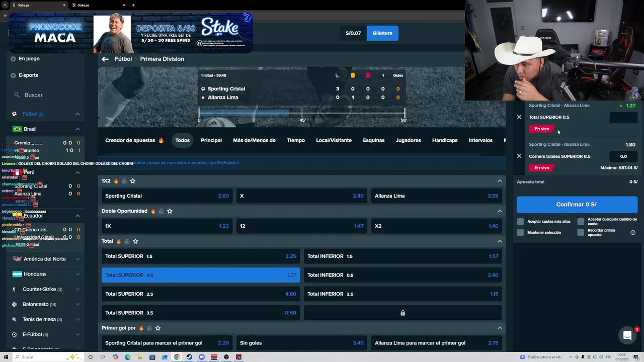Choose Doble Oportunidad X2 at 1.40

click(x=436, y=226)
